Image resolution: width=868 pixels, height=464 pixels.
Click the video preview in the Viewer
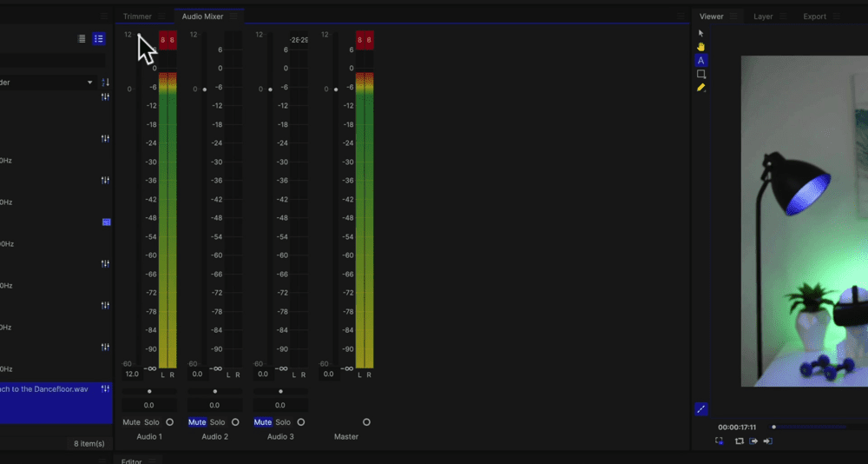pos(805,221)
